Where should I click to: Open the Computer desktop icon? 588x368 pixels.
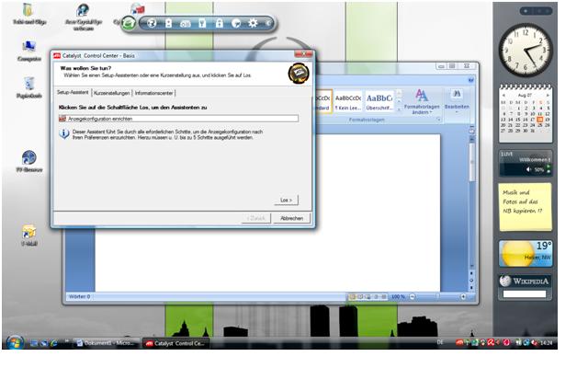[28, 51]
